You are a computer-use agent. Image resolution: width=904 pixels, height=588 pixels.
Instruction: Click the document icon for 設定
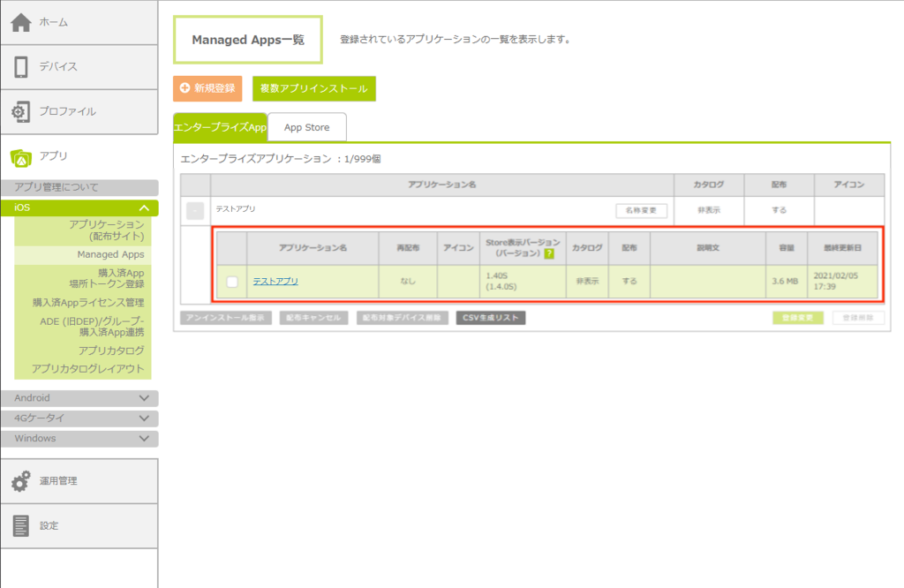[21, 526]
